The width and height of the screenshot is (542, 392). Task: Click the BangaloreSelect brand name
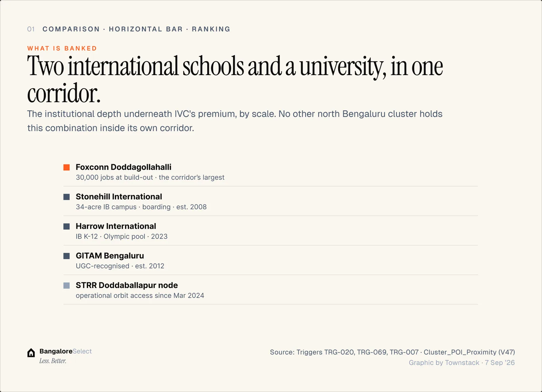[x=66, y=351]
